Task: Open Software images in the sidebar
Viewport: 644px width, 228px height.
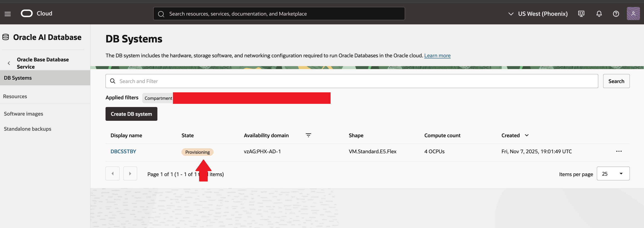Action: [23, 114]
